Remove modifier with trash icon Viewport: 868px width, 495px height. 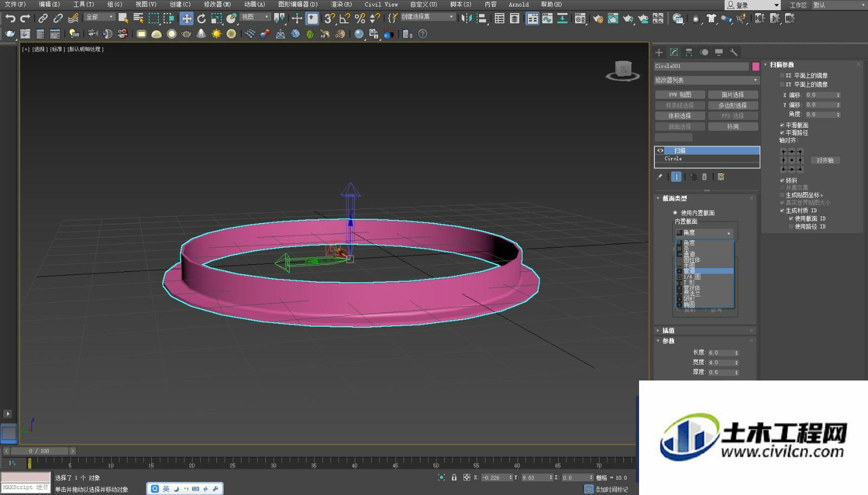(x=704, y=176)
